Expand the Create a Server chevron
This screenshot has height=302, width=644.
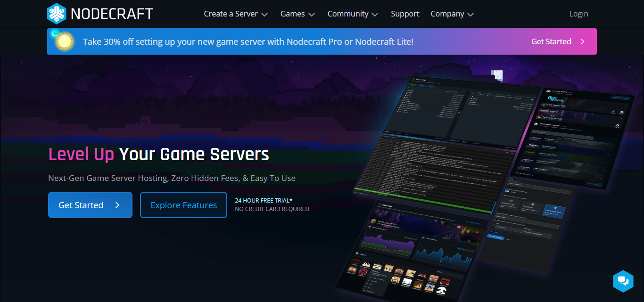[264, 15]
